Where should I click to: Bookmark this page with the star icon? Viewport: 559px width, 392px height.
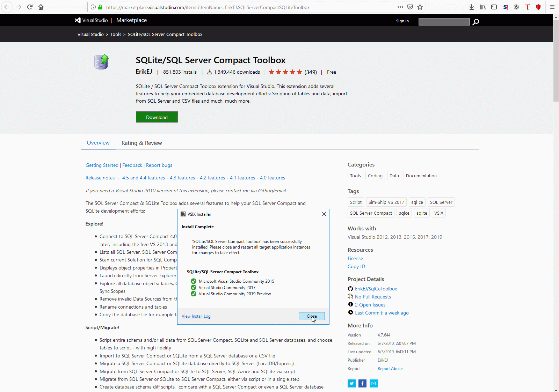tap(420, 7)
